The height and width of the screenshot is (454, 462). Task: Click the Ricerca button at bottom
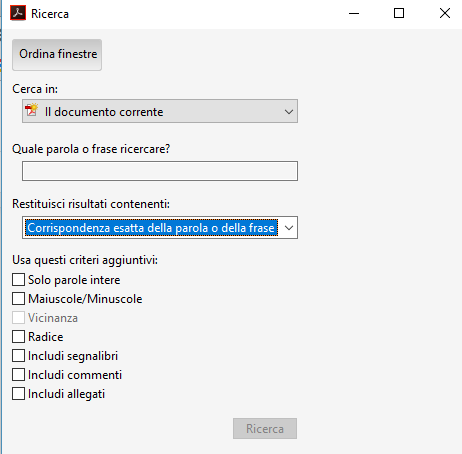tap(265, 429)
